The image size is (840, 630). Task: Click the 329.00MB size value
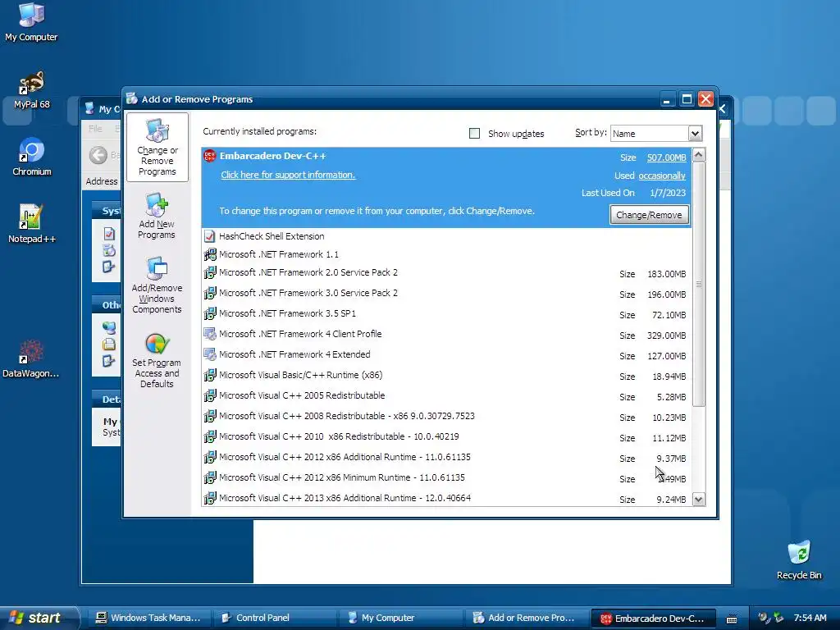coord(666,336)
